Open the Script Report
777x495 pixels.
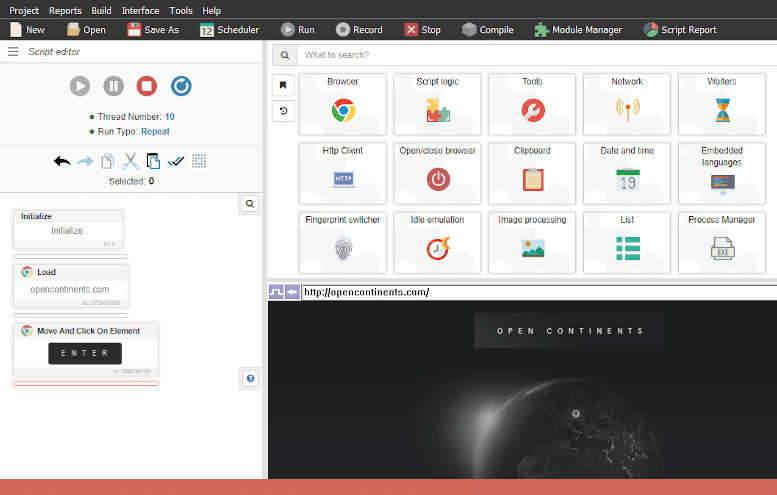(x=680, y=30)
